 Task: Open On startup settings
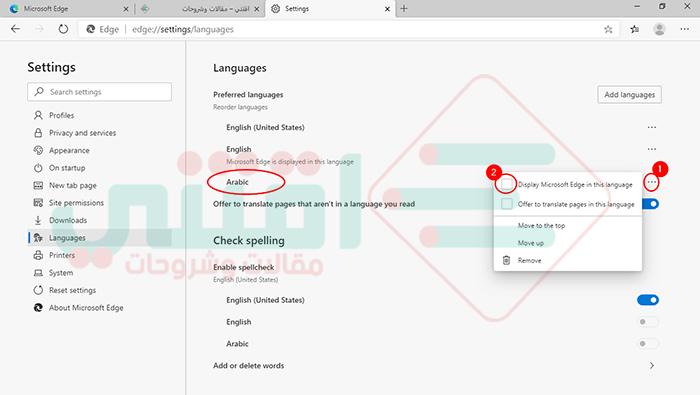pos(67,168)
